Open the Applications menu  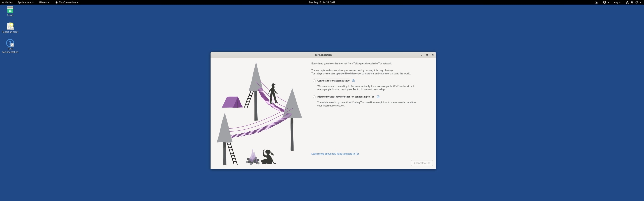26,2
